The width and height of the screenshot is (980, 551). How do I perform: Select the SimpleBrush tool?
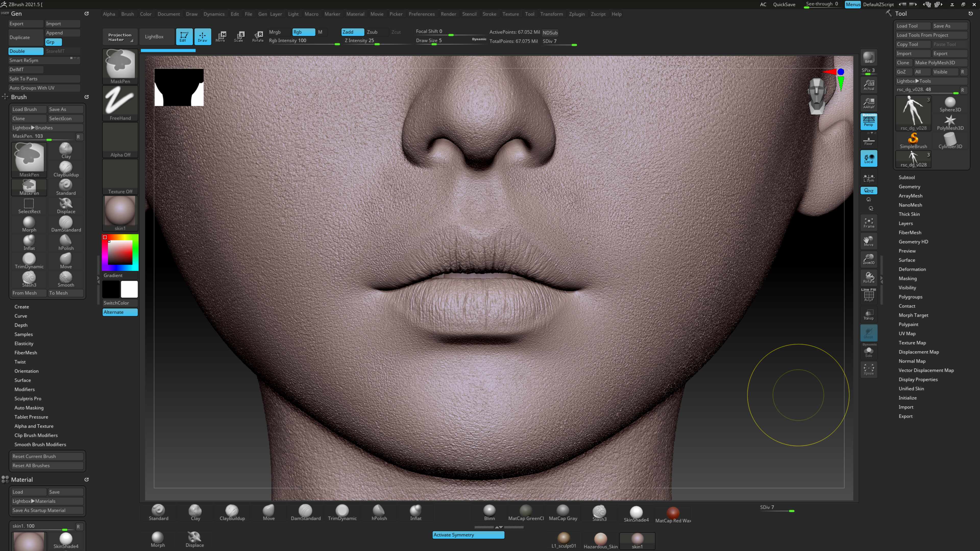coord(913,141)
